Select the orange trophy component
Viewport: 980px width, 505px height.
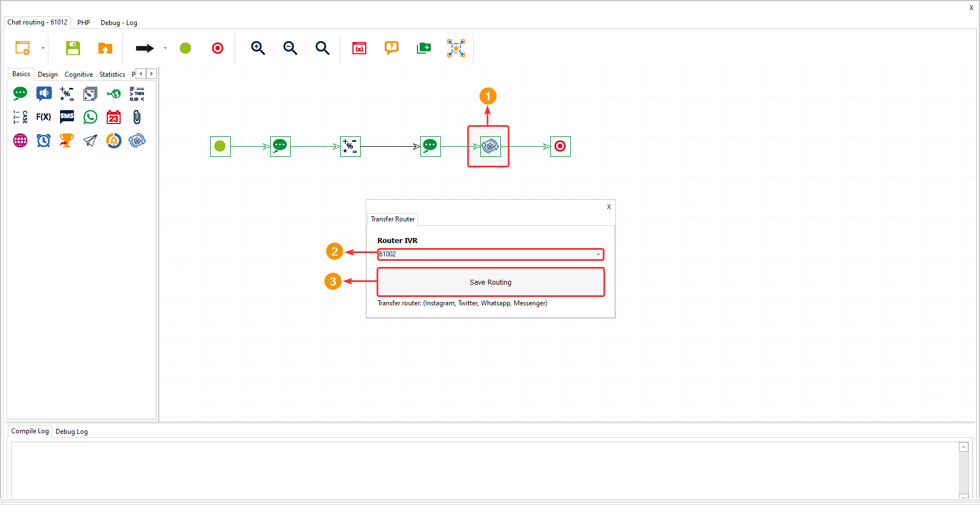click(67, 140)
